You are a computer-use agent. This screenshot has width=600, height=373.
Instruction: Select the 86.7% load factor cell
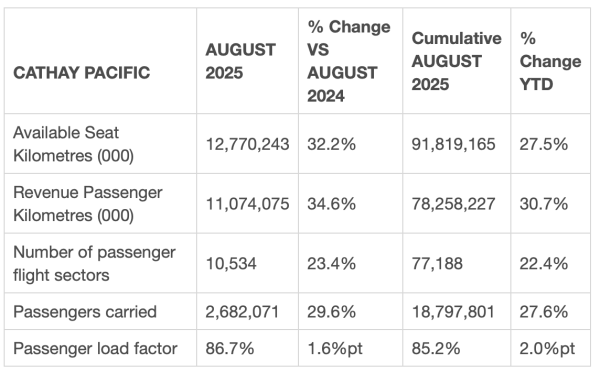click(230, 349)
